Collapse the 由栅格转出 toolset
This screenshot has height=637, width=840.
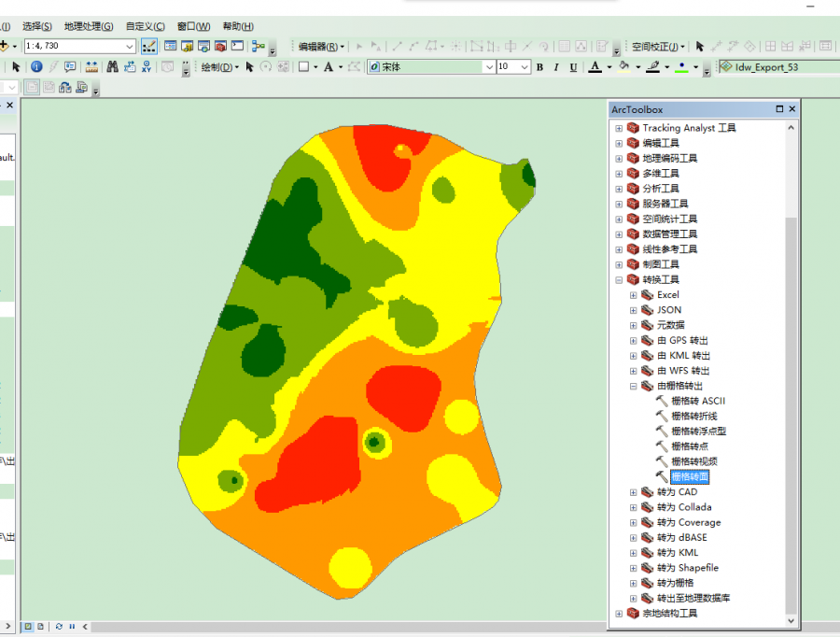pyautogui.click(x=633, y=386)
